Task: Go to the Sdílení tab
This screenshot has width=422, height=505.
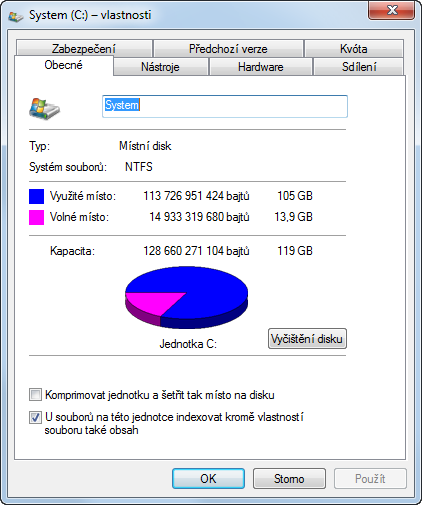Action: tap(359, 67)
